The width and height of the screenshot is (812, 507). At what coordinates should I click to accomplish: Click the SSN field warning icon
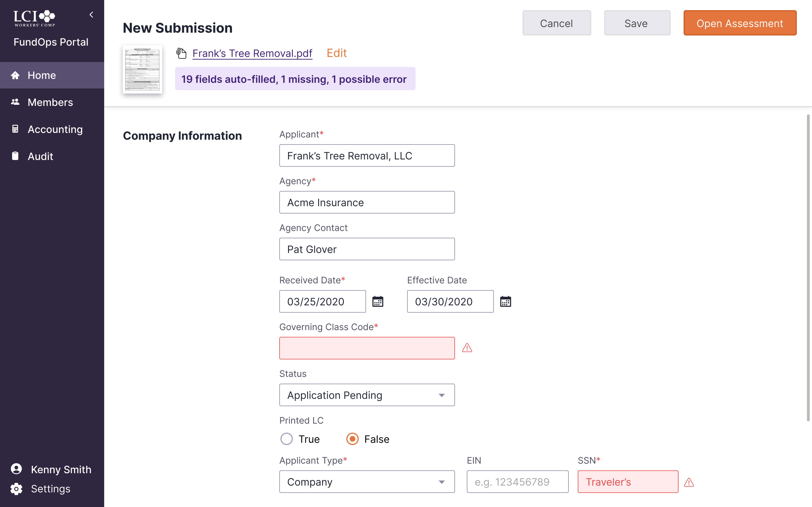[x=689, y=482]
